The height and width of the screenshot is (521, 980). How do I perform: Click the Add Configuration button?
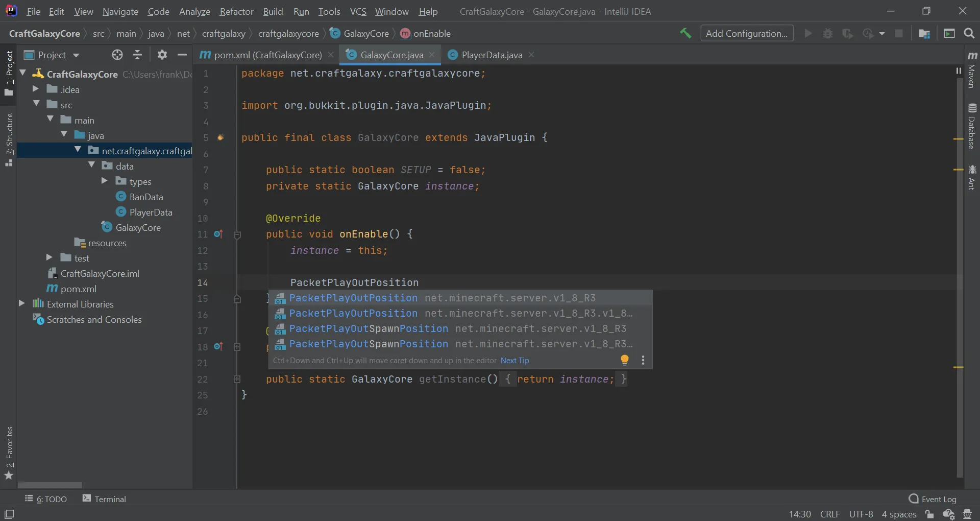pyautogui.click(x=747, y=34)
